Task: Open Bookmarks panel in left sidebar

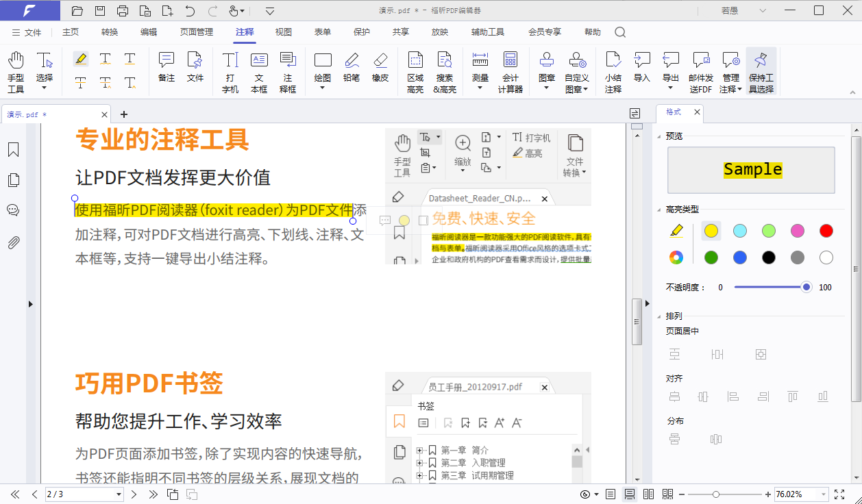Action: pos(13,150)
